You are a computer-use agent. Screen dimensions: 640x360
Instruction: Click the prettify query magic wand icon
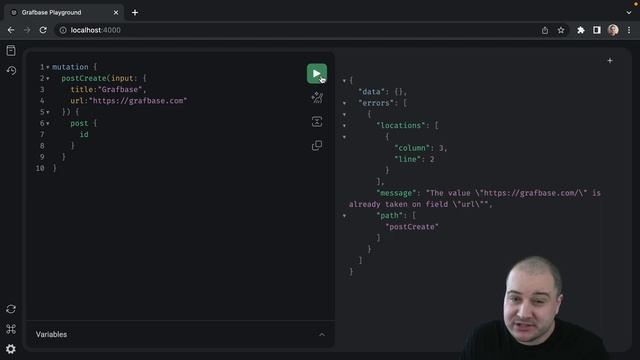coord(317,98)
